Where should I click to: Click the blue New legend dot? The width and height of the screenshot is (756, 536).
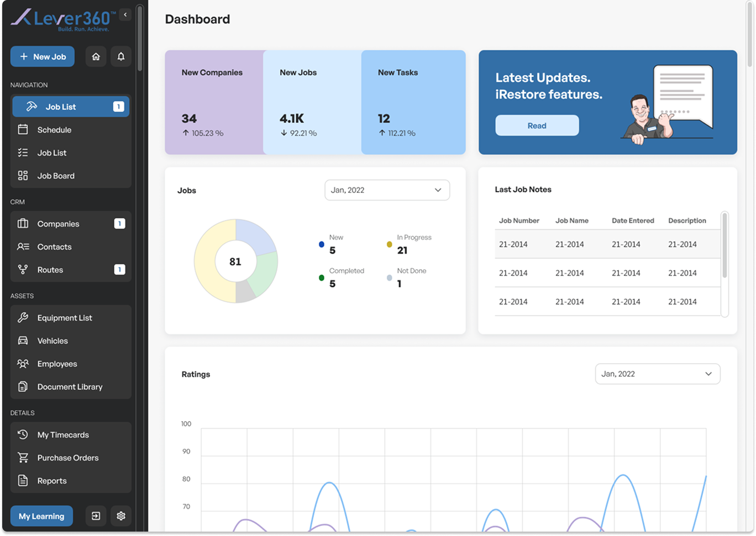(322, 244)
